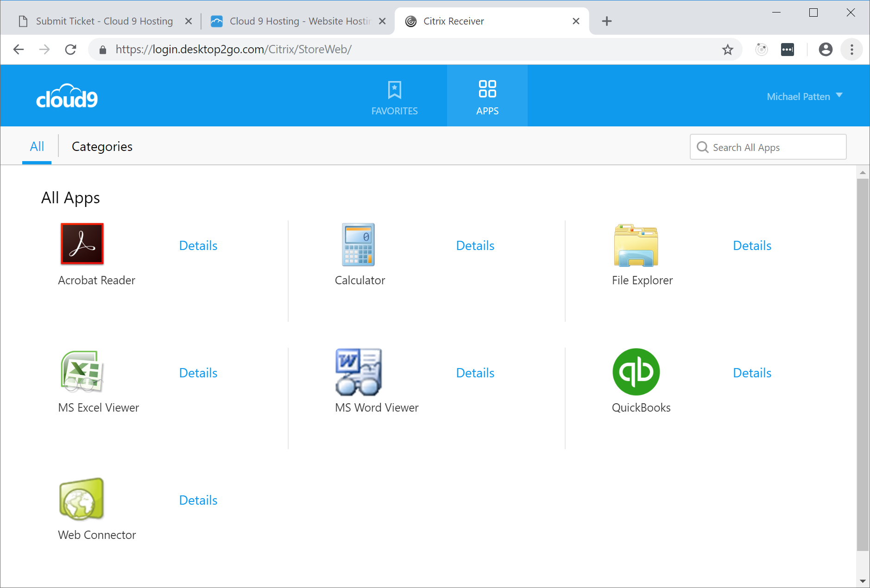Maximize the Chrome window
The image size is (870, 588).
point(813,13)
